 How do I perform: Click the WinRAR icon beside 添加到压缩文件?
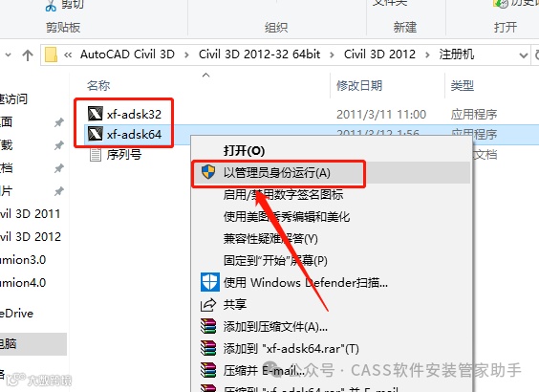[x=208, y=326]
